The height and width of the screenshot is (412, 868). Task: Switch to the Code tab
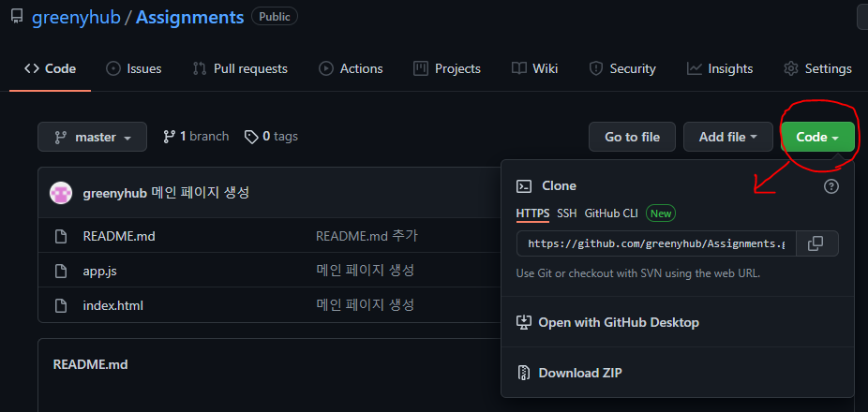click(x=51, y=68)
